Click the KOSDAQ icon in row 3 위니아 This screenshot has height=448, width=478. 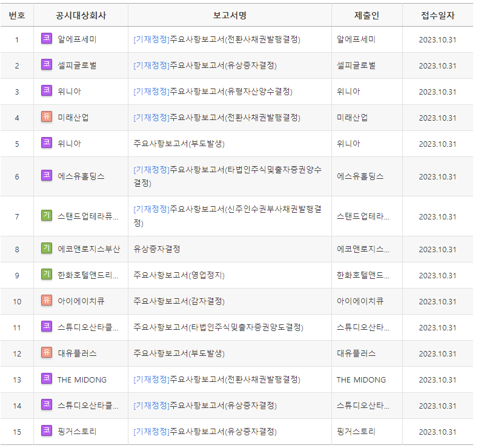point(47,90)
